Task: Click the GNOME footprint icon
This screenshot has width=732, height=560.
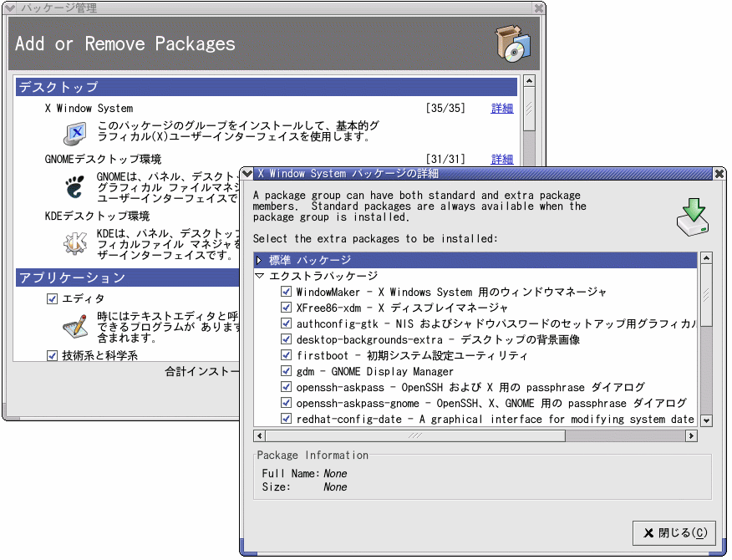Action: pyautogui.click(x=74, y=187)
